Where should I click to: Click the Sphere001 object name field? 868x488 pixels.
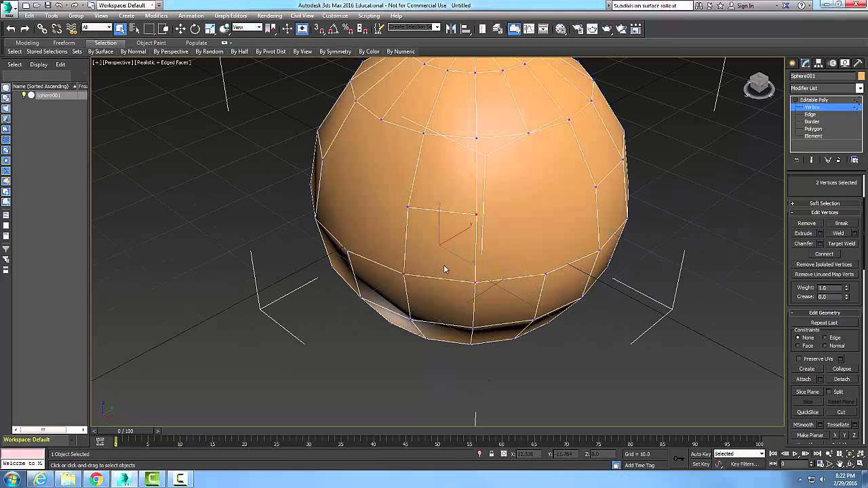(x=823, y=76)
